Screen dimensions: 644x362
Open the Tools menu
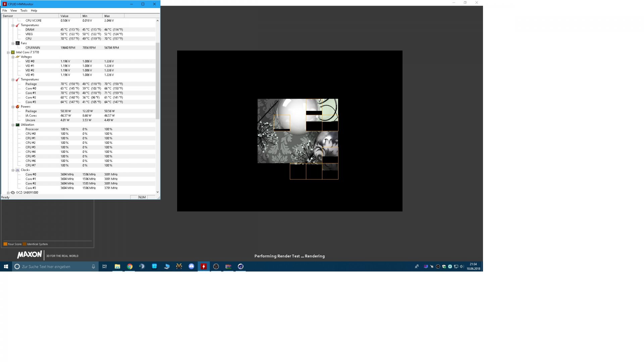coord(23,10)
